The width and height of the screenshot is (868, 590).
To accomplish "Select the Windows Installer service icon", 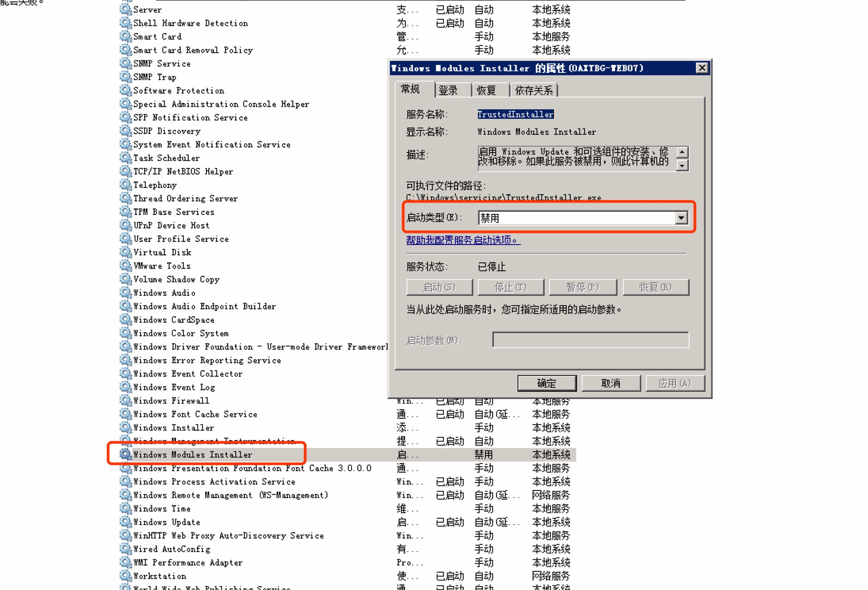I will tap(125, 427).
